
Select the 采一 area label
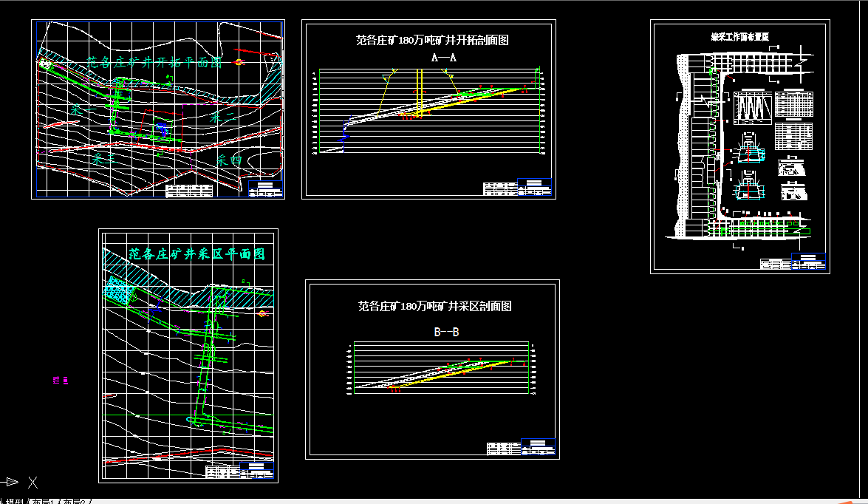[83, 110]
